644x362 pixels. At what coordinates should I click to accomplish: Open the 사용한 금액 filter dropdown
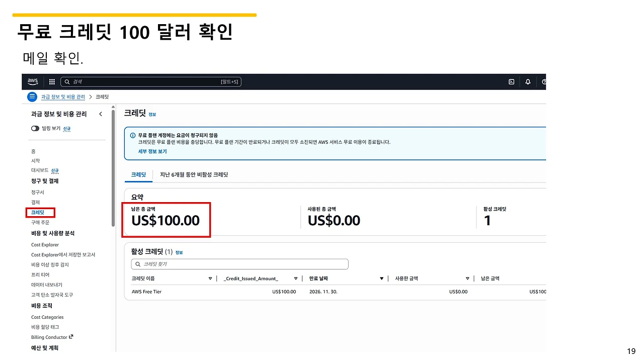point(467,278)
